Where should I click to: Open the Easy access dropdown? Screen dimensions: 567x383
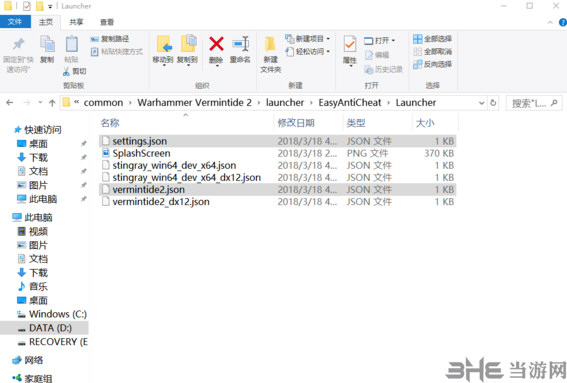[x=308, y=51]
